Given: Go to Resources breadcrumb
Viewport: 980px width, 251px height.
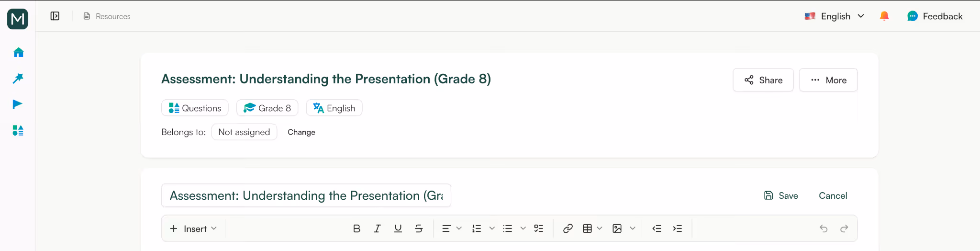Looking at the screenshot, I should (107, 16).
